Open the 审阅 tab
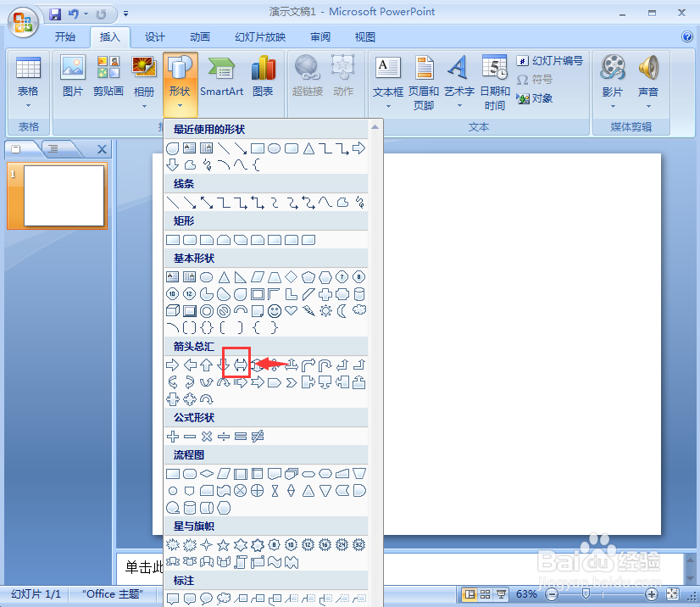This screenshot has width=700, height=607. 320,37
